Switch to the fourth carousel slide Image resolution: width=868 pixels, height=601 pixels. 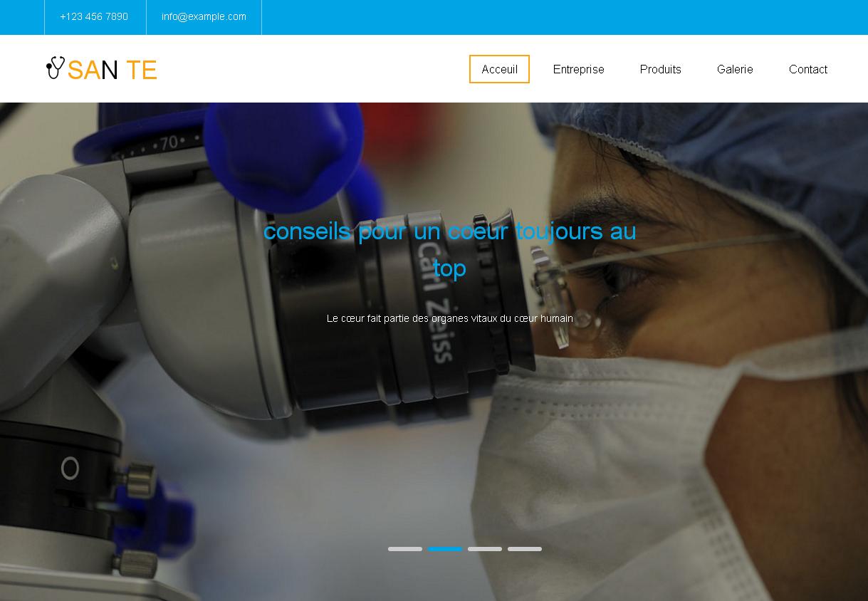point(525,549)
